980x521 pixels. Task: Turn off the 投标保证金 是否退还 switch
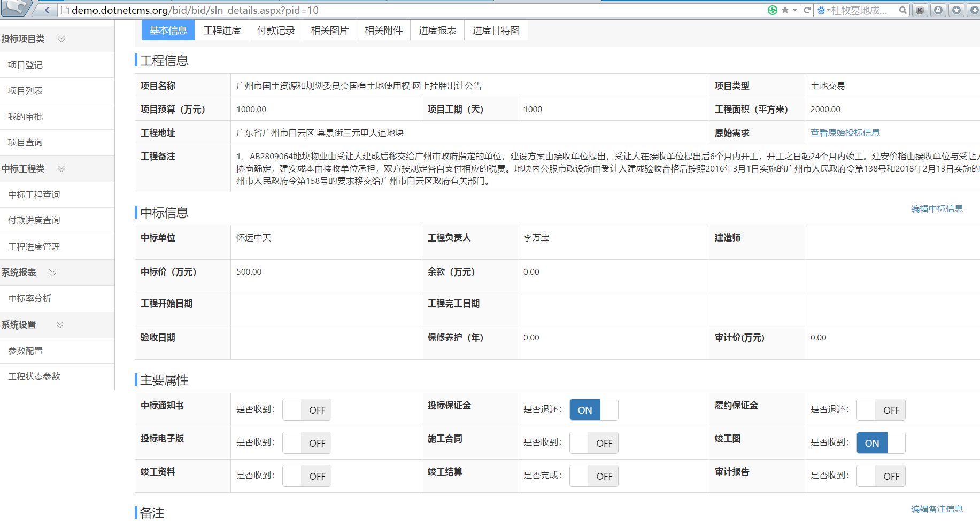click(594, 410)
